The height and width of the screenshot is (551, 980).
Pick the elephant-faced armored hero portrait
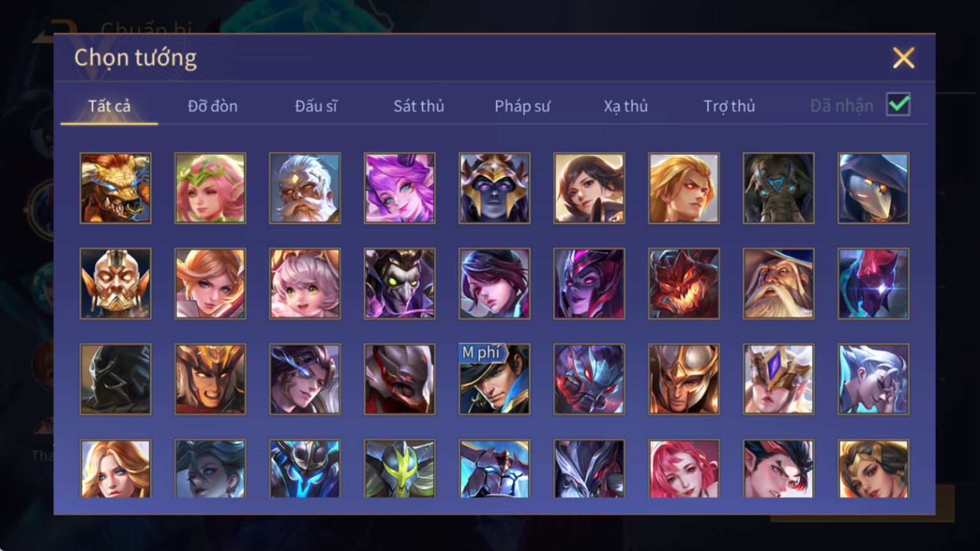point(778,188)
